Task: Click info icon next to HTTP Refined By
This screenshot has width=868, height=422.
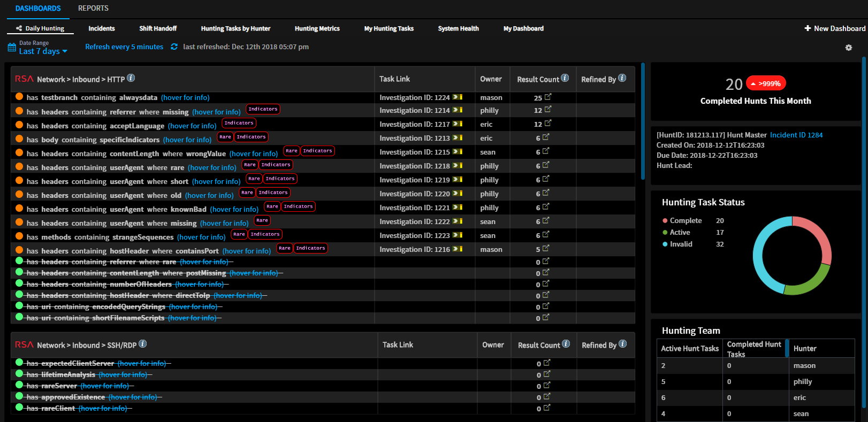Action: (x=622, y=78)
